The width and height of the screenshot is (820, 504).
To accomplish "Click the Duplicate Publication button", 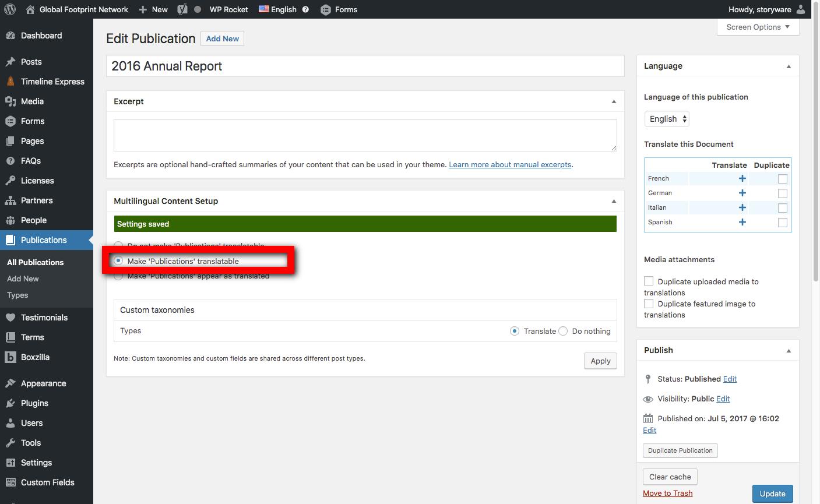I will pyautogui.click(x=680, y=450).
